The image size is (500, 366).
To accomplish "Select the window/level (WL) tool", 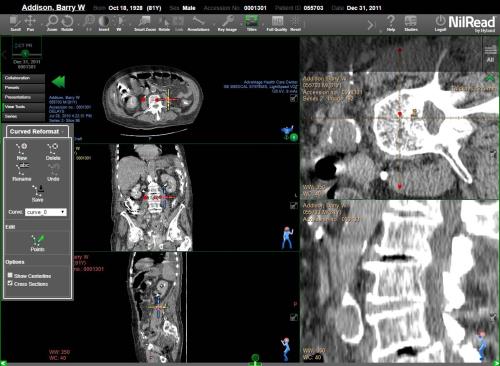I will point(119,23).
